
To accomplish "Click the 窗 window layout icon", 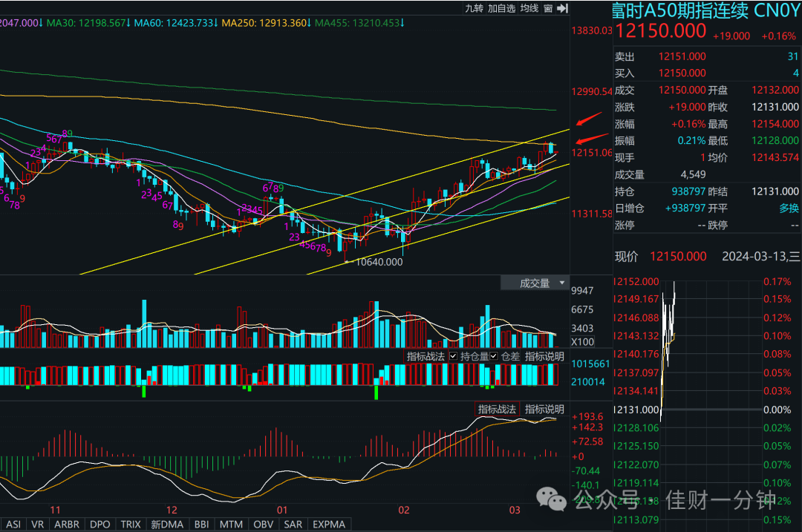I will tap(548, 8).
